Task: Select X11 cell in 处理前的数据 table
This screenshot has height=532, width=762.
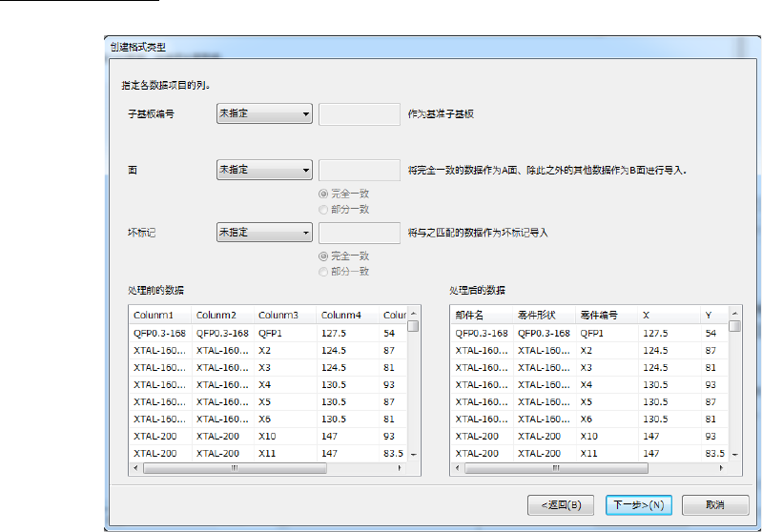Action: point(285,453)
